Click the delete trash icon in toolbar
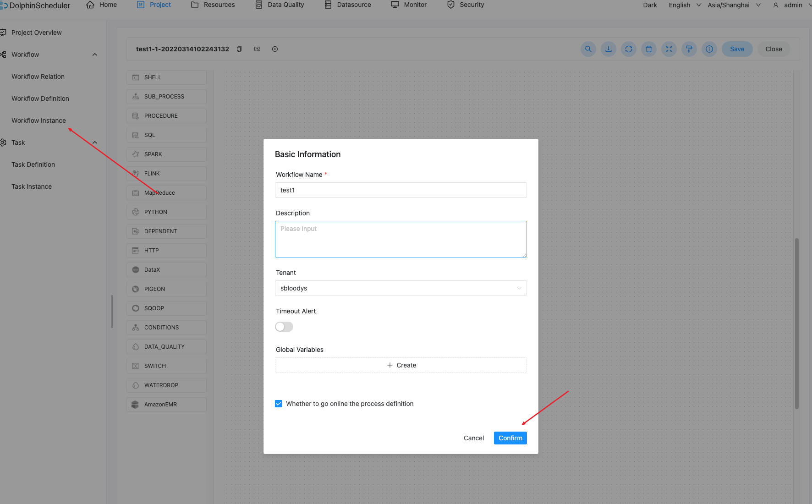 pyautogui.click(x=649, y=49)
